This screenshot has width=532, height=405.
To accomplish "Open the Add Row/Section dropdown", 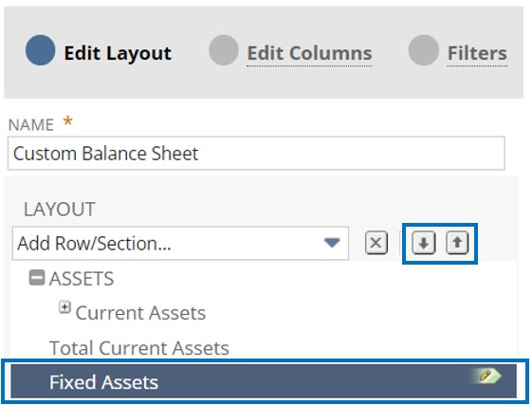I will [x=180, y=243].
